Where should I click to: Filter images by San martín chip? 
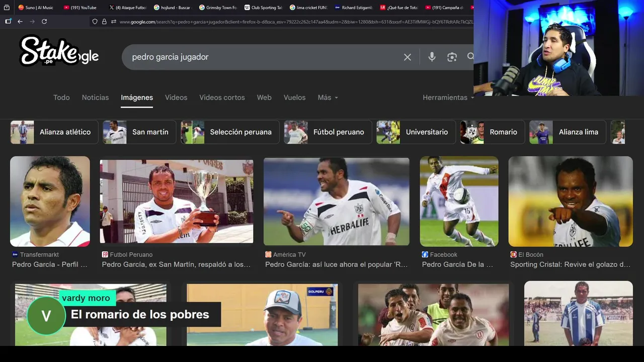pos(139,132)
